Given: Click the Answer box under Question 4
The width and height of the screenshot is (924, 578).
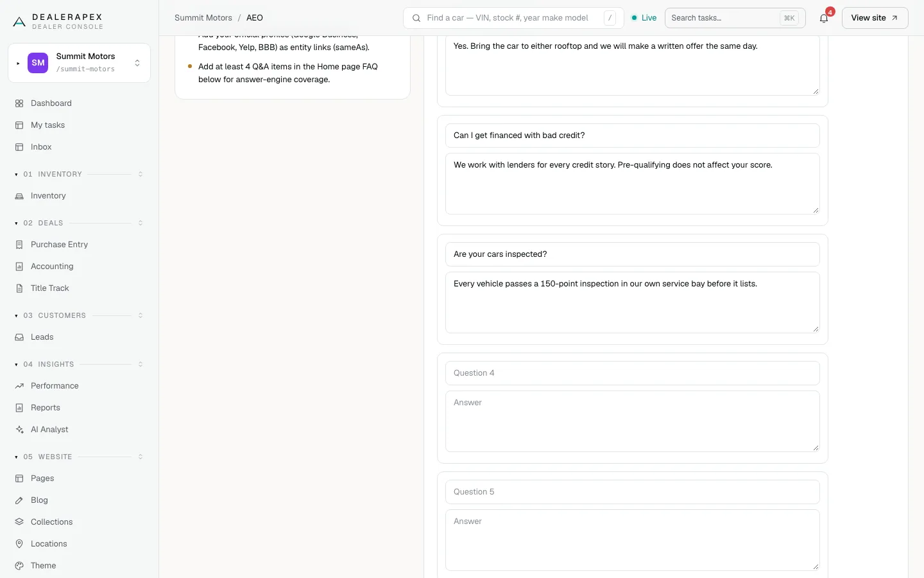Looking at the screenshot, I should pos(633,421).
